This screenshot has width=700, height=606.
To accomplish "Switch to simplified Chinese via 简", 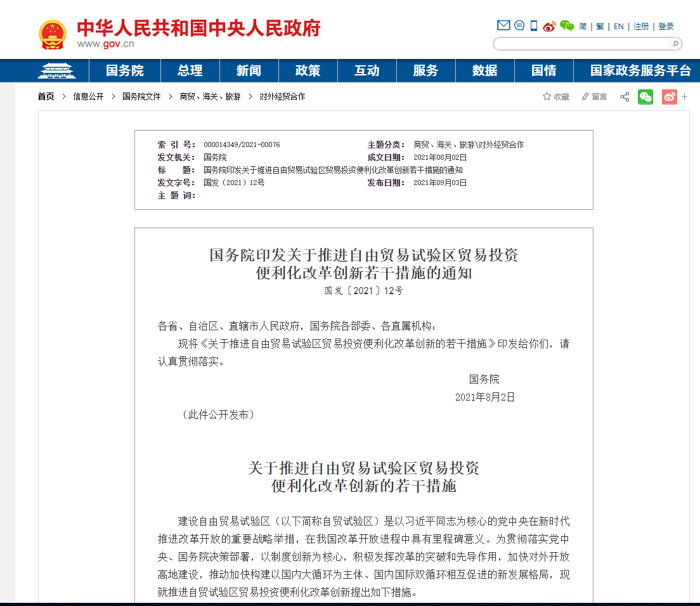I will pyautogui.click(x=583, y=27).
